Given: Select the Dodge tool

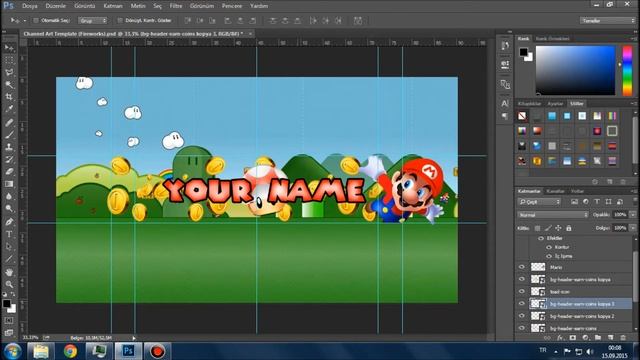Looking at the screenshot, I should pyautogui.click(x=9, y=209).
